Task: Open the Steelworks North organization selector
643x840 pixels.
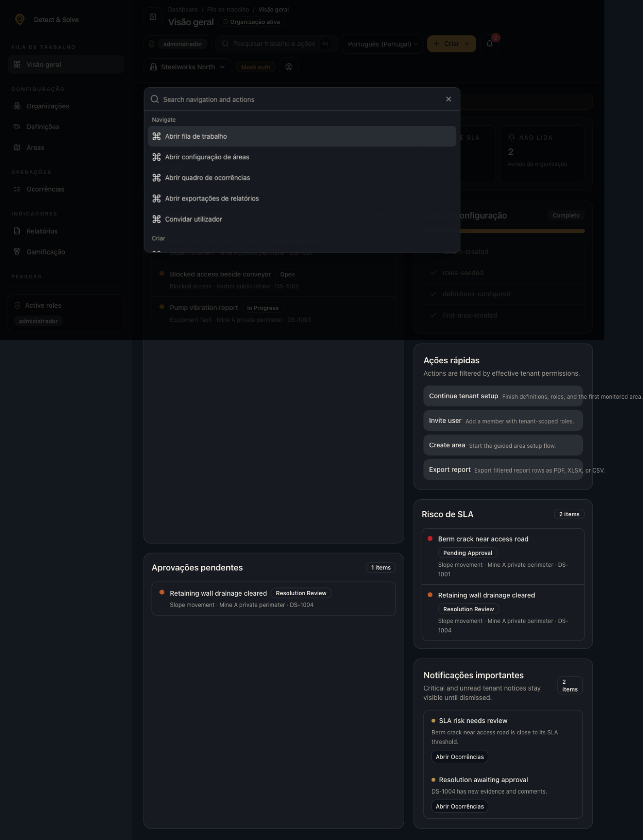Action: click(187, 67)
